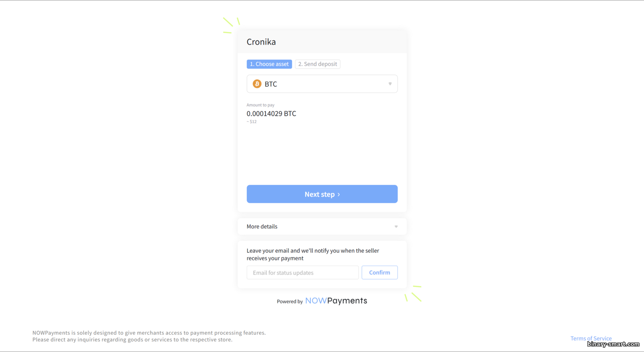Click the Cronika merchant title
The width and height of the screenshot is (644, 352).
261,42
